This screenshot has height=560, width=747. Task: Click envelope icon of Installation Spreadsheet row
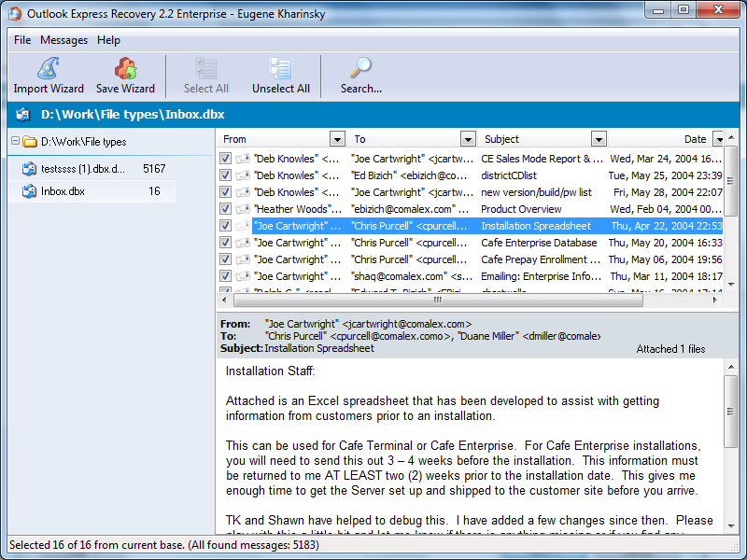click(x=243, y=226)
